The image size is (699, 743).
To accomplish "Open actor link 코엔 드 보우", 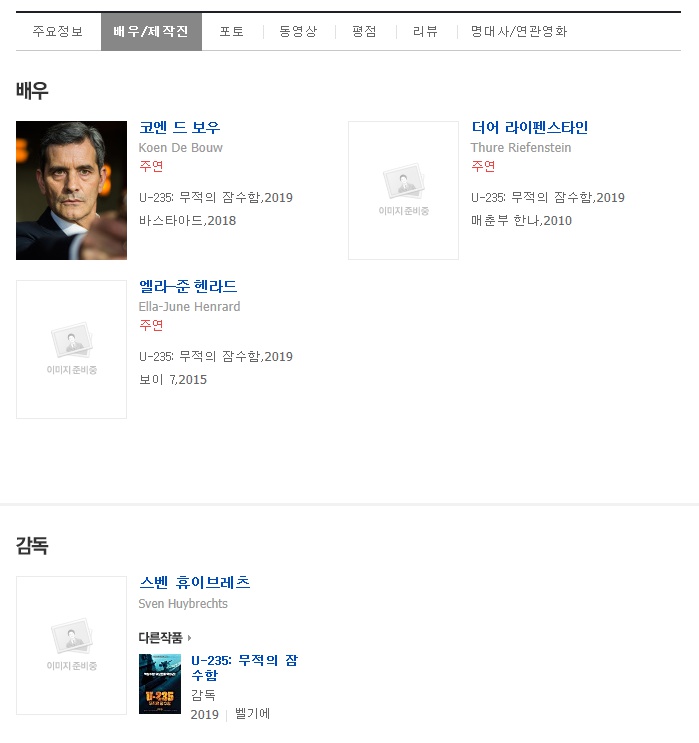I will click(x=179, y=128).
